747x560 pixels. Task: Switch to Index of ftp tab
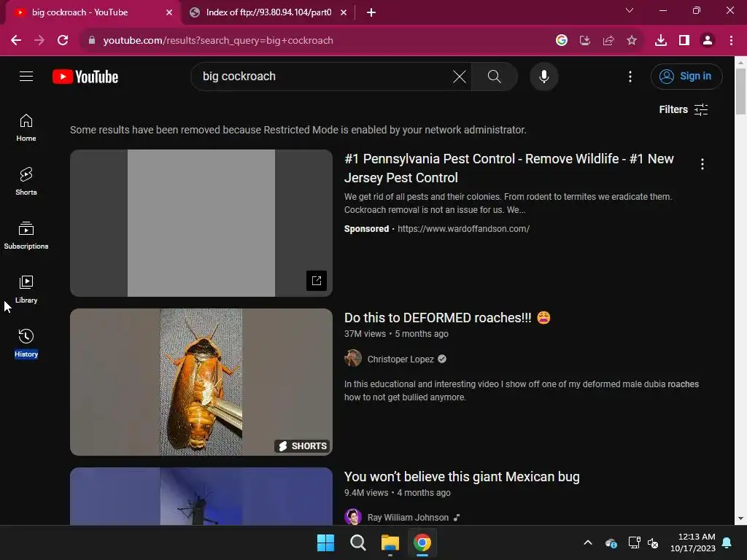pyautogui.click(x=268, y=12)
